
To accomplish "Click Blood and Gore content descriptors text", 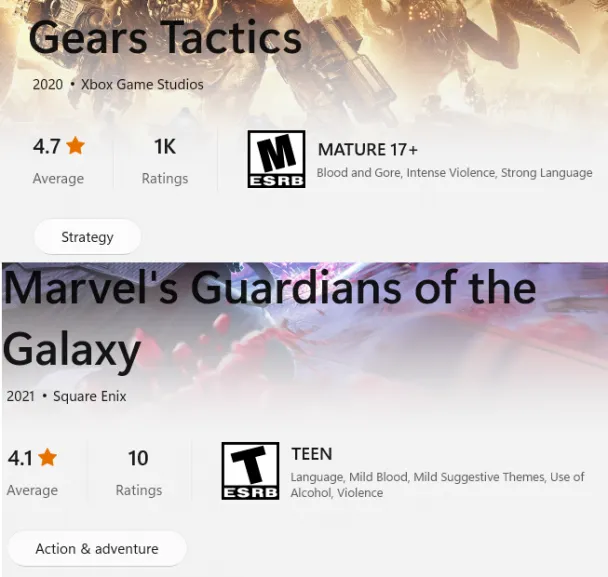I will click(x=454, y=173).
